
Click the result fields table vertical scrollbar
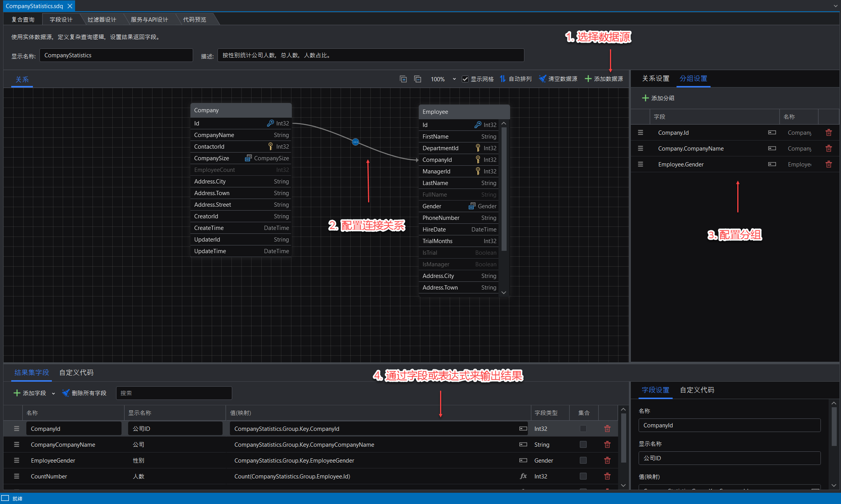623,438
